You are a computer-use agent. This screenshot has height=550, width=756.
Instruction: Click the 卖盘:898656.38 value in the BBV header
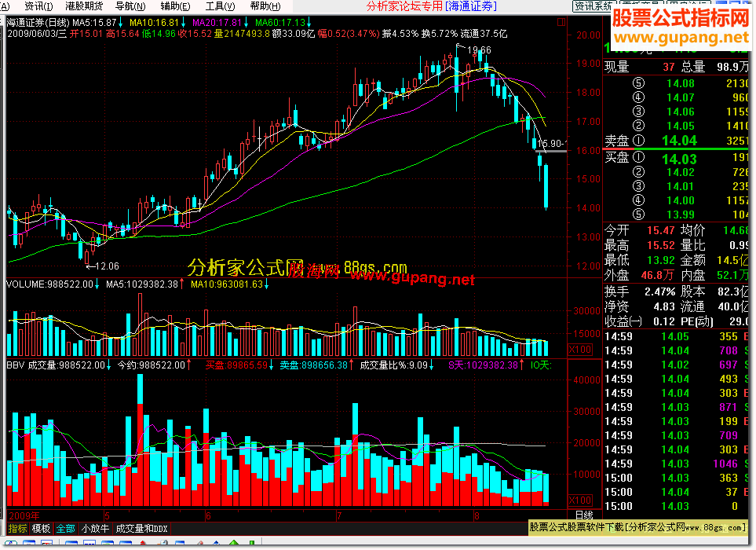coord(314,365)
